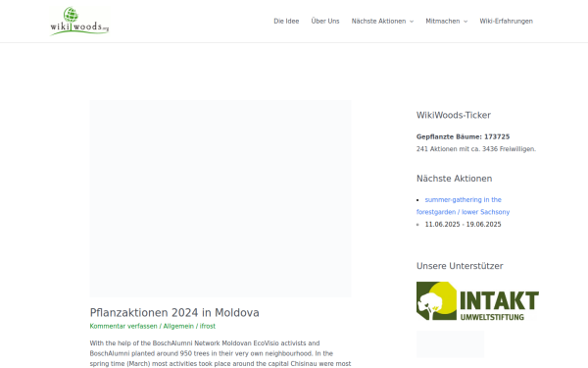Click the WikiWoods logo
Screen dimensions: 588x368
[79, 21]
